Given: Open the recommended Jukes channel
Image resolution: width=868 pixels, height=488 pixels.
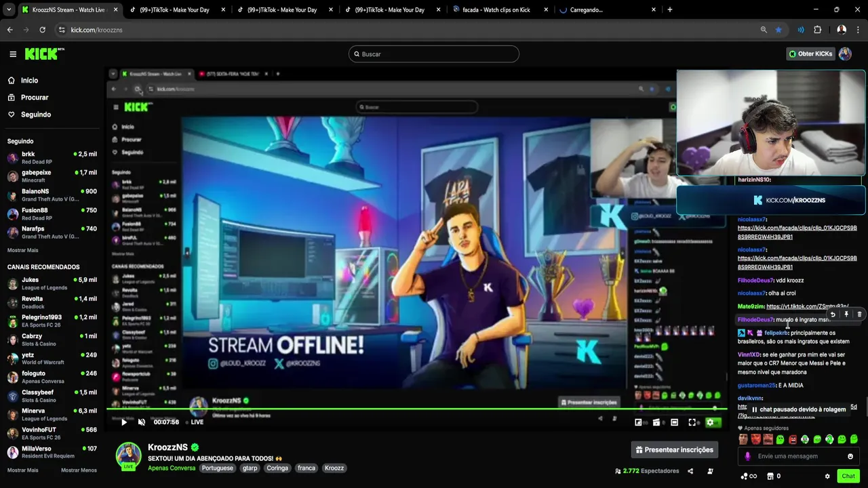Looking at the screenshot, I should click(52, 283).
